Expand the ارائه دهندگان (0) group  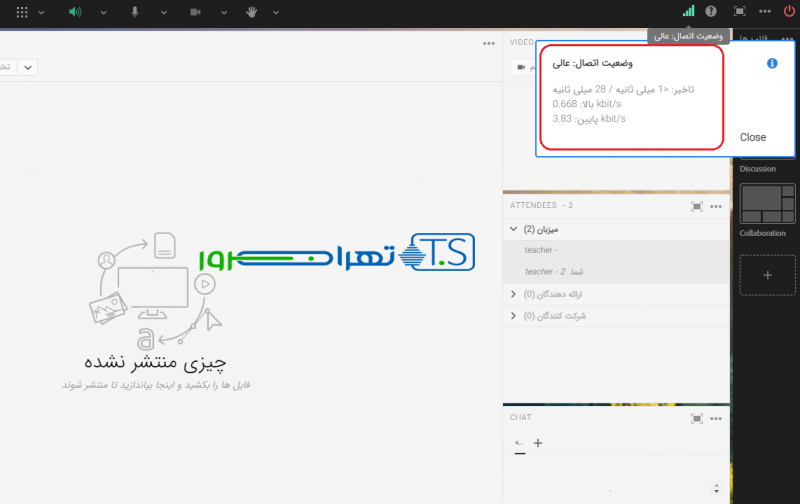[x=514, y=294]
